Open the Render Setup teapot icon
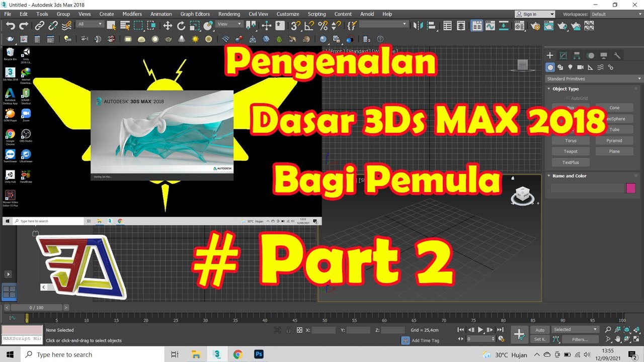 pos(534,25)
